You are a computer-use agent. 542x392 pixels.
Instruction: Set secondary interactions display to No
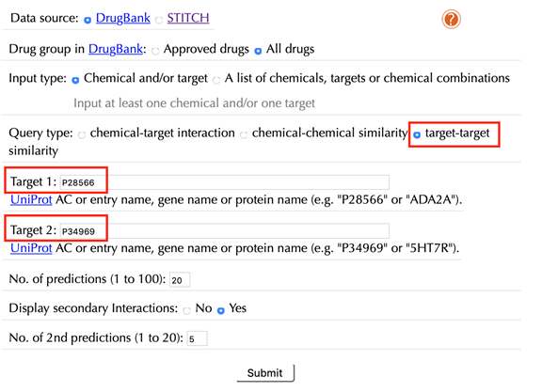(x=186, y=310)
